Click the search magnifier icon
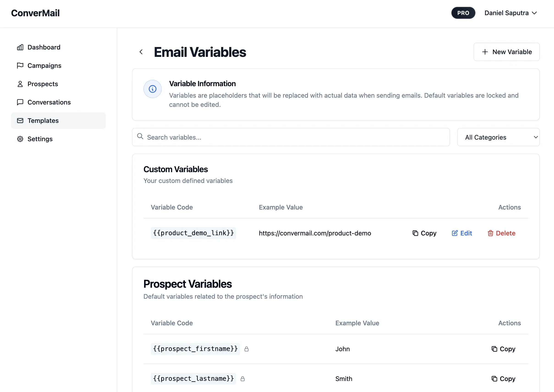This screenshot has width=554, height=392. click(140, 136)
